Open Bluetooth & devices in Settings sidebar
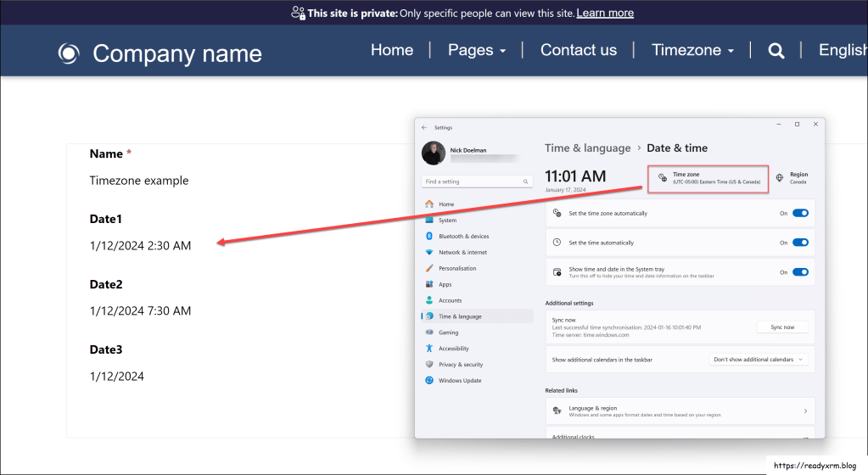868x475 pixels. point(462,237)
